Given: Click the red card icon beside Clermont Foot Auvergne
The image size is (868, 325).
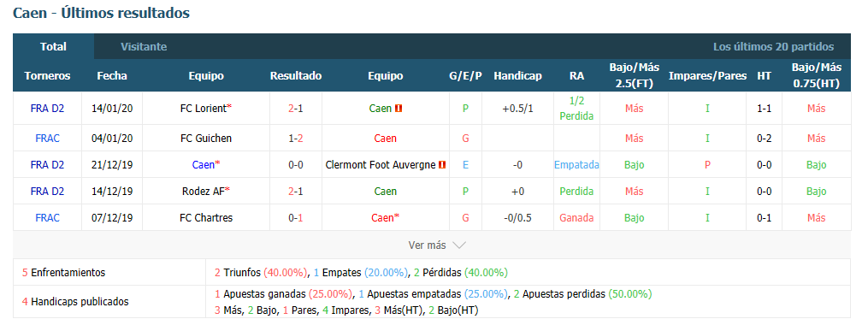Looking at the screenshot, I should (442, 165).
